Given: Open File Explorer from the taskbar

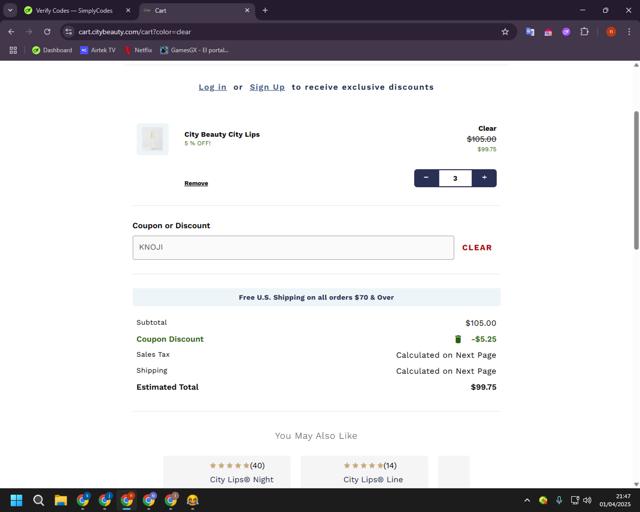Looking at the screenshot, I should click(x=61, y=500).
